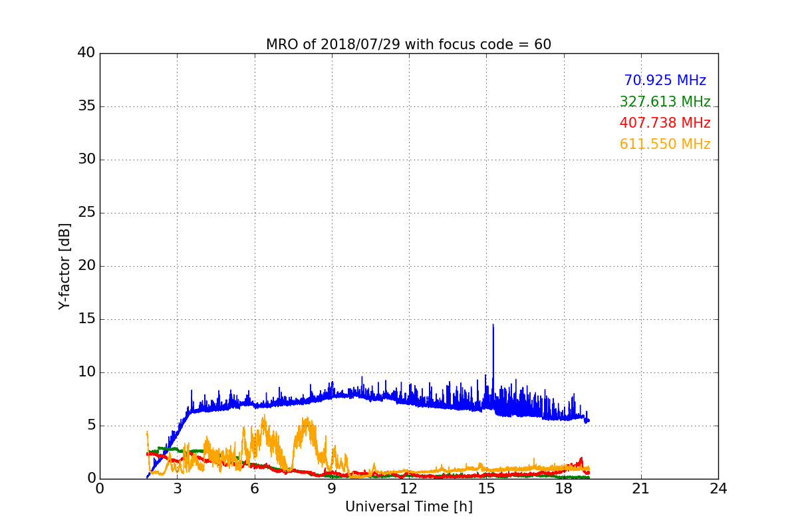798x532 pixels.
Task: Click the y-axis tick label 35
Action: coord(86,106)
